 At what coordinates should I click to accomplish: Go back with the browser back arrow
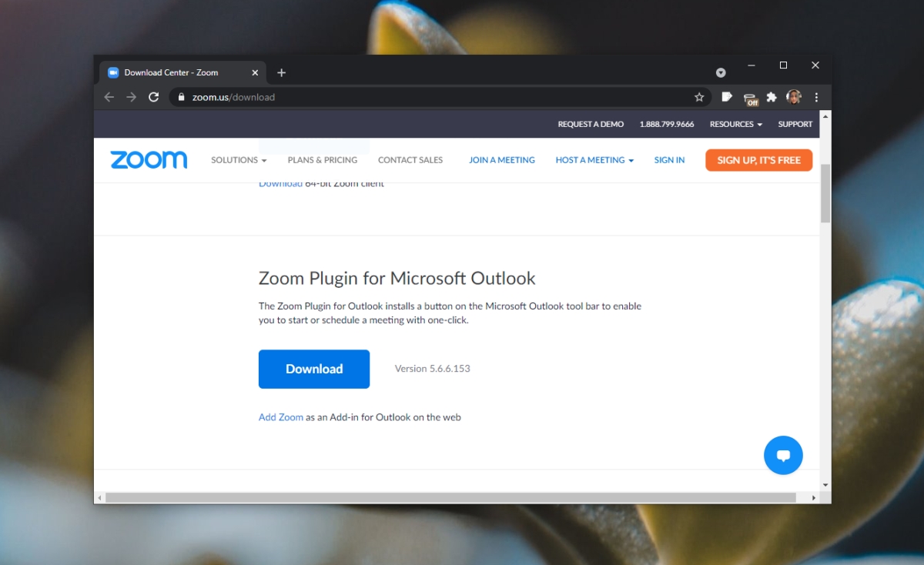coord(109,97)
